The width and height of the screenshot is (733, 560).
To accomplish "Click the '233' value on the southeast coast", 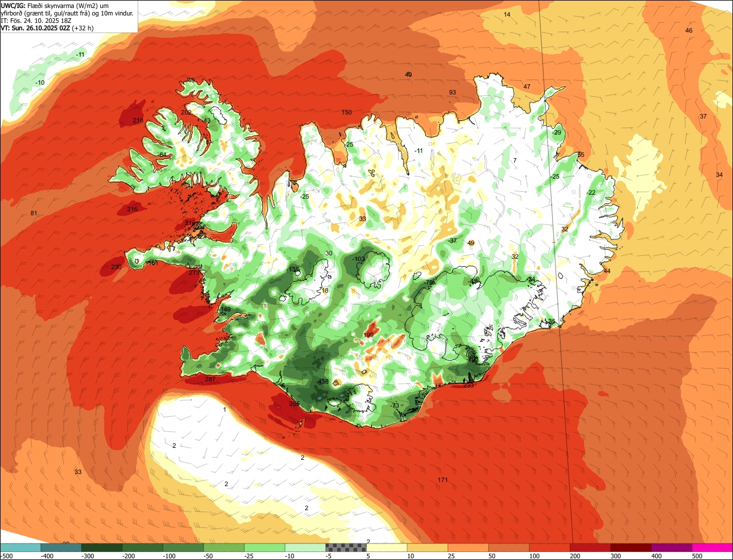I will pyautogui.click(x=468, y=385).
